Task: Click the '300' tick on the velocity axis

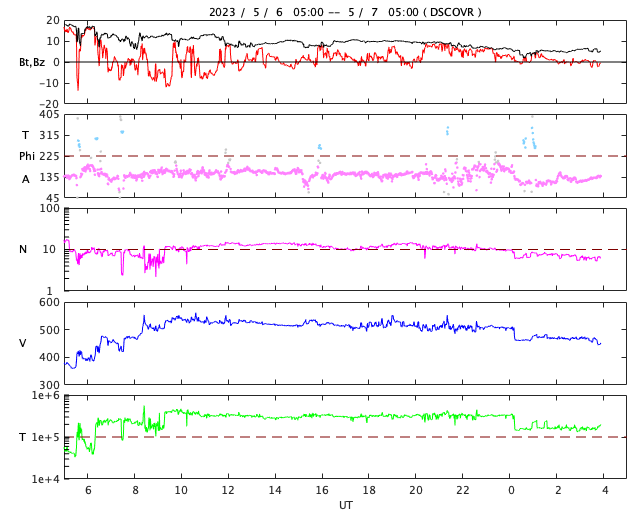Action: [49, 385]
